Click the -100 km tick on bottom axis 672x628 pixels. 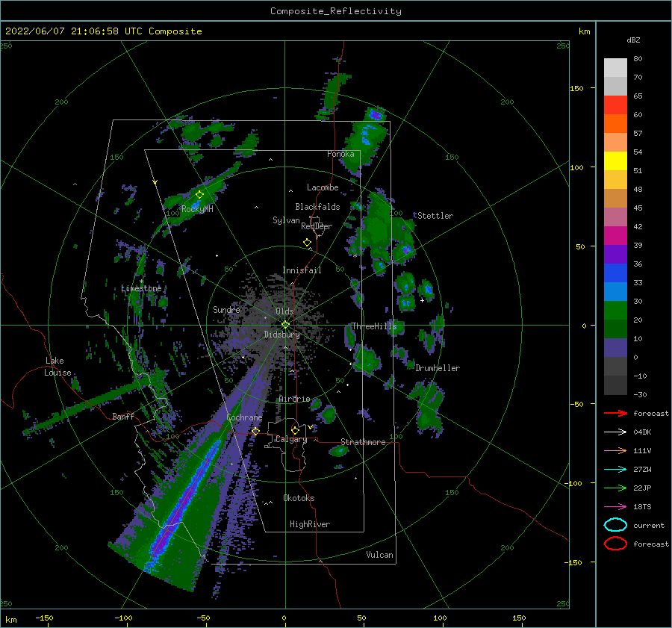click(123, 618)
